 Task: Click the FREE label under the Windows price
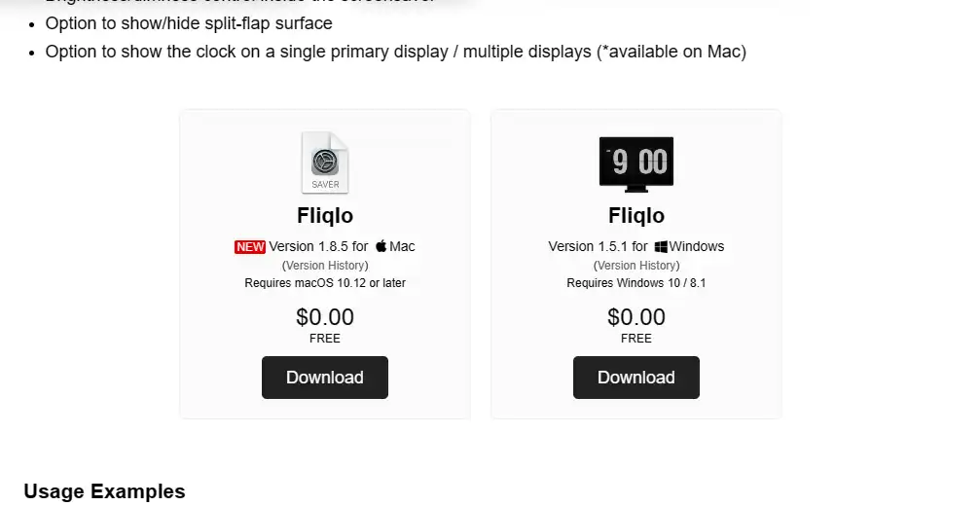636,339
